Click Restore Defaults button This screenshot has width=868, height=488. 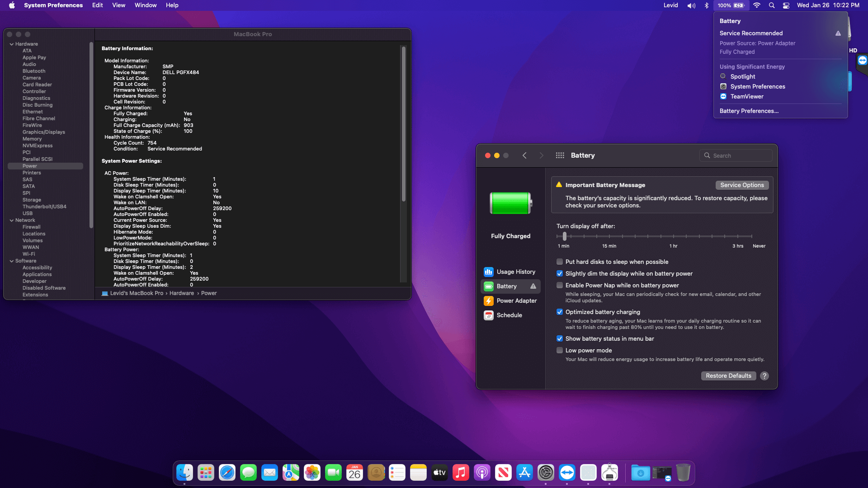pyautogui.click(x=728, y=375)
